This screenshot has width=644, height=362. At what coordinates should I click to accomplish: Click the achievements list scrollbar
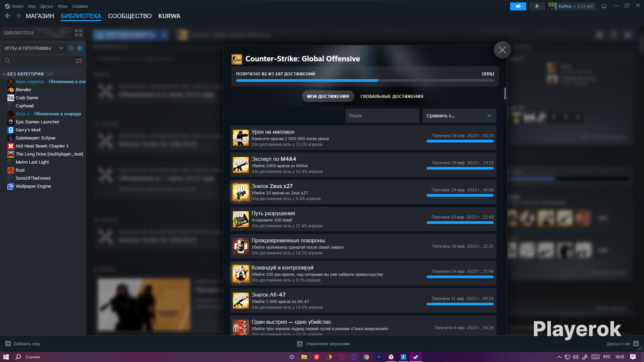click(505, 93)
